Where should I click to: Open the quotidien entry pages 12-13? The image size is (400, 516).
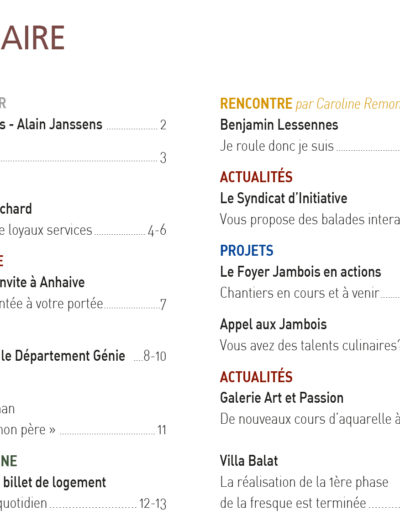(x=83, y=503)
